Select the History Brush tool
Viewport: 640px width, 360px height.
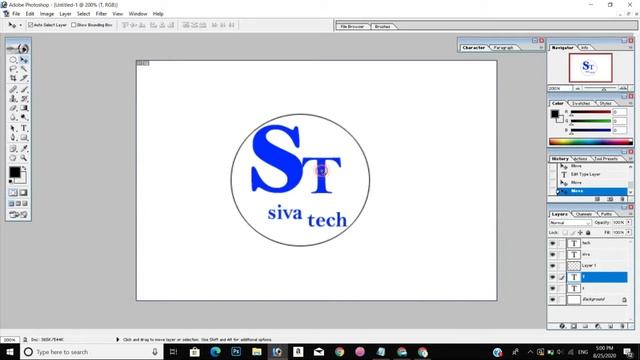[x=24, y=98]
